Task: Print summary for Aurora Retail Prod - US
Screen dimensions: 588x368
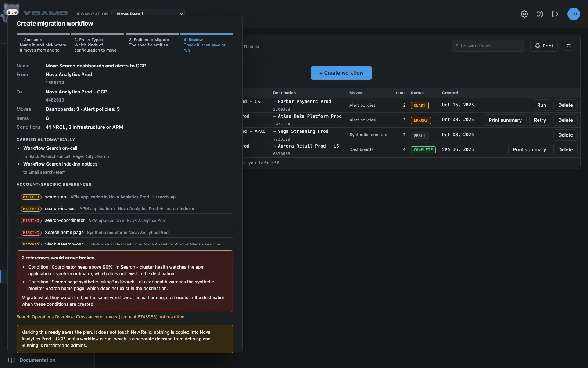Action: pos(530,149)
